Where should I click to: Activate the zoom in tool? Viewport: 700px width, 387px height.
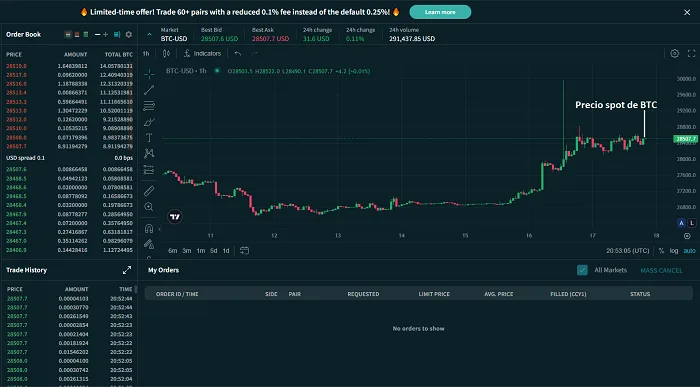(x=149, y=207)
